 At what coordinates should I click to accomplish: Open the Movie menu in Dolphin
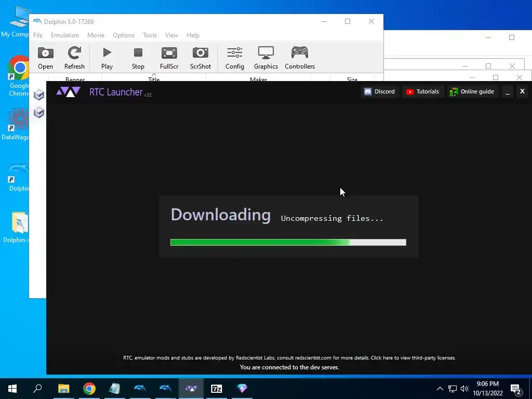96,35
